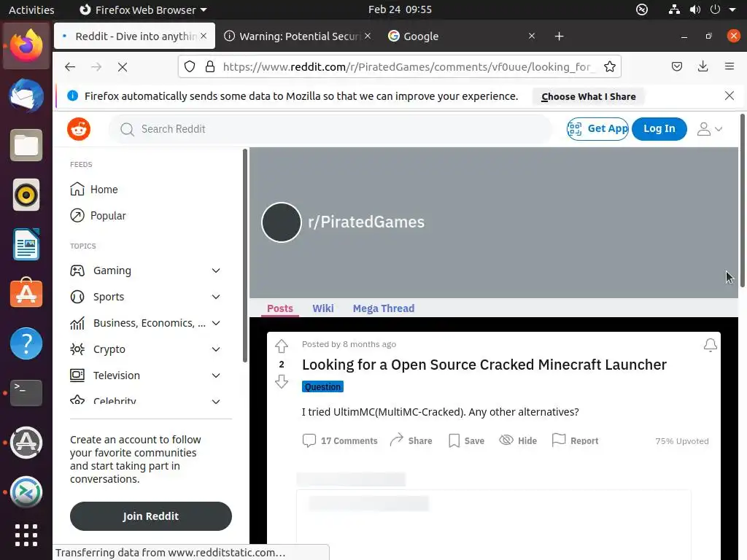Open Files from Ubuntu dock
This screenshot has width=747, height=560.
(26, 145)
